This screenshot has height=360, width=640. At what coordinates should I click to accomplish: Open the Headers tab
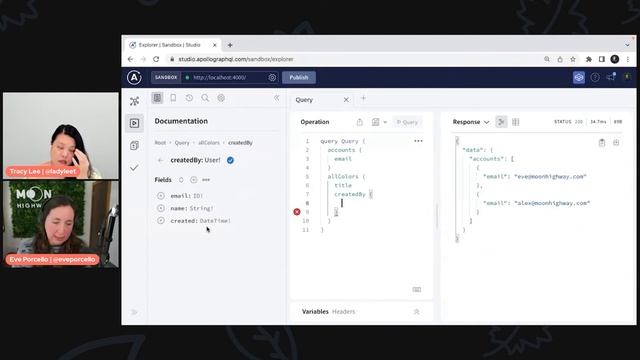[343, 311]
